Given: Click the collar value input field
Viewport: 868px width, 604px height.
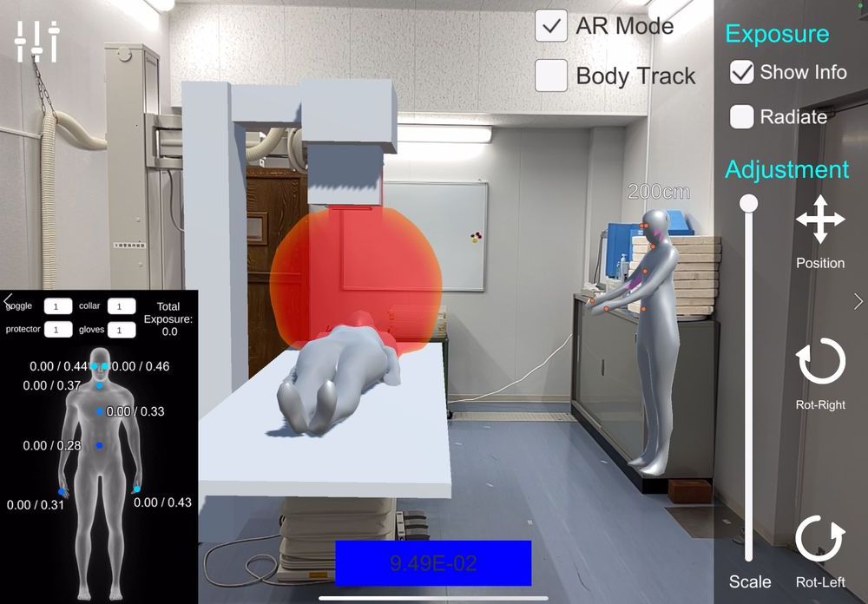Looking at the screenshot, I should [x=122, y=306].
